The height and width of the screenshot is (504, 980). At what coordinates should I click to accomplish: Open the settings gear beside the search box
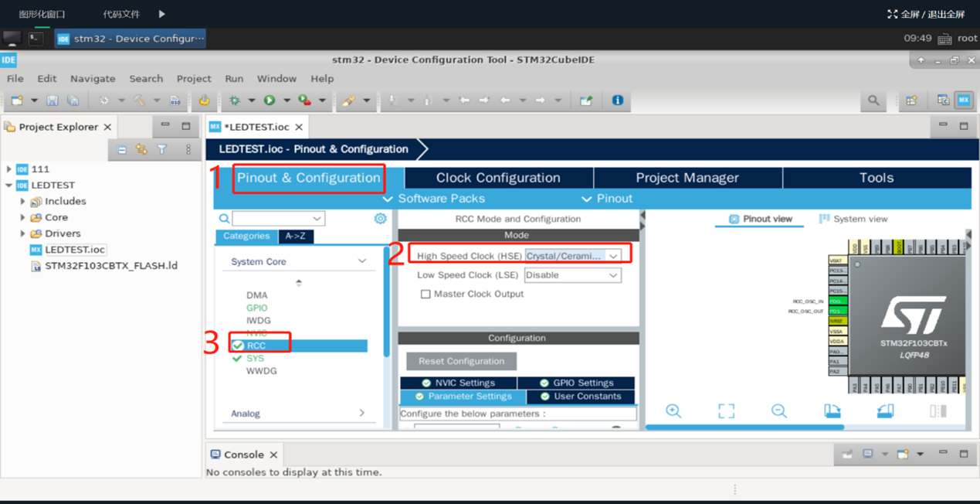(x=380, y=219)
